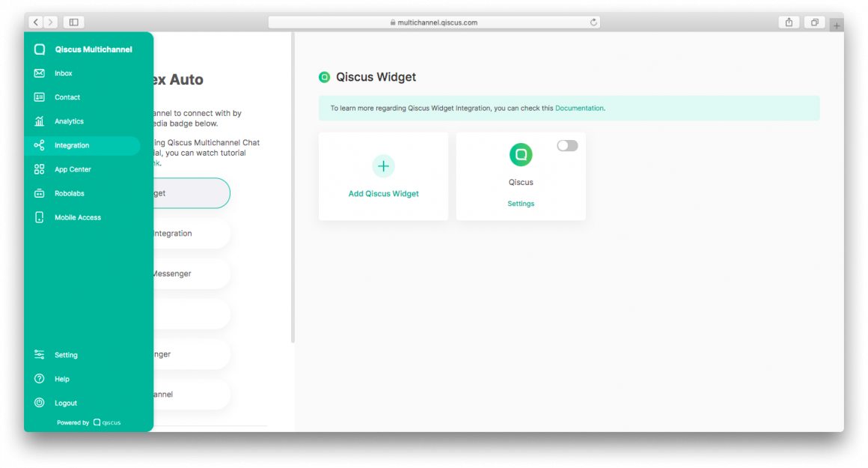Open the App Center

pos(73,169)
